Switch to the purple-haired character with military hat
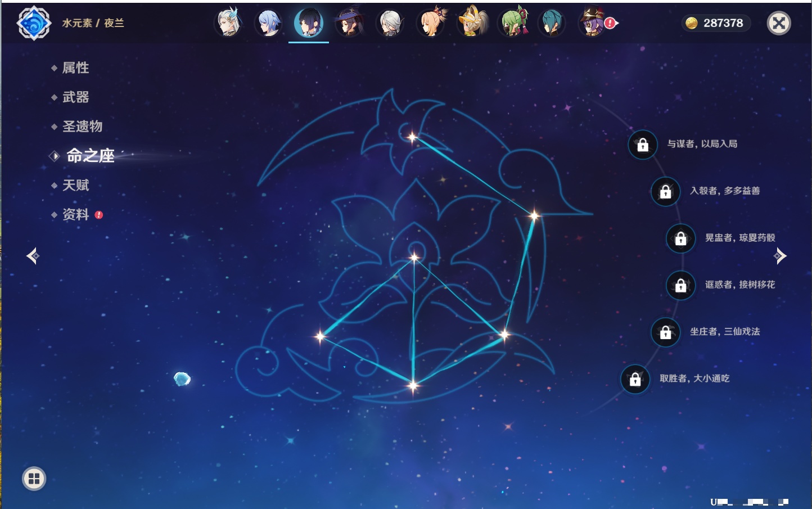812x509 pixels. [x=593, y=22]
